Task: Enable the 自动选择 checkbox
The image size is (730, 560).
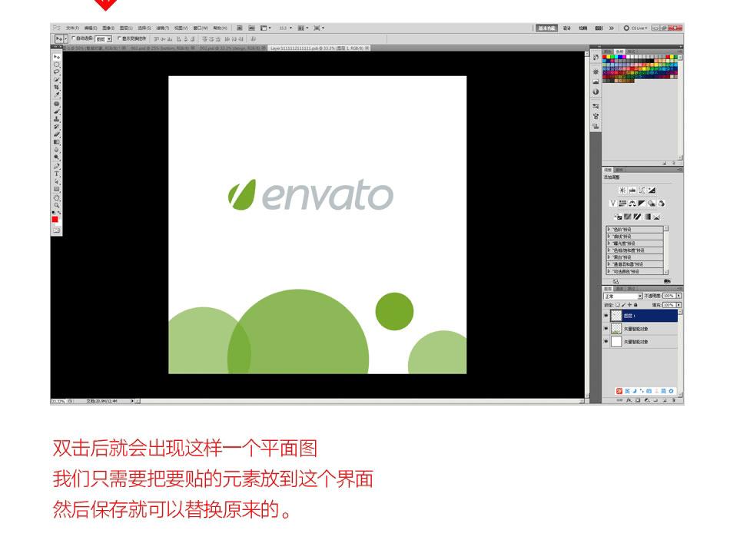Action: click(74, 38)
